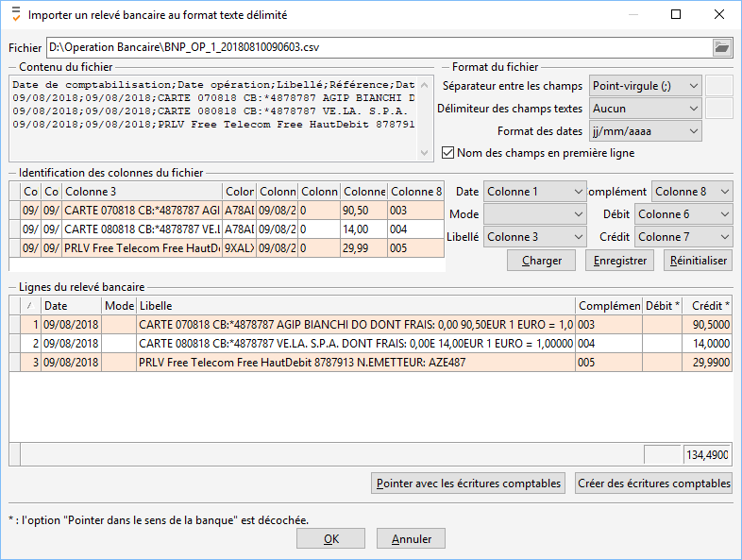Close the import dialog window

coord(719,14)
